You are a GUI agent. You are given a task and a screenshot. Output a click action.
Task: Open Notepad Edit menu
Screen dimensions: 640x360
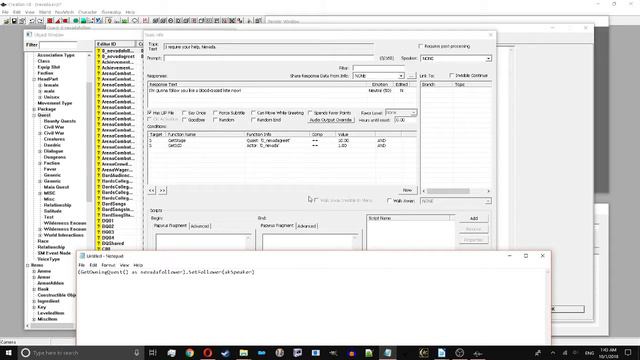tap(93, 265)
